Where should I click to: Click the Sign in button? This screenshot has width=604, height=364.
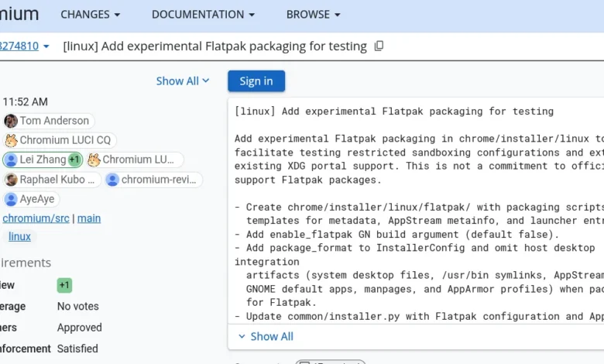(x=256, y=81)
